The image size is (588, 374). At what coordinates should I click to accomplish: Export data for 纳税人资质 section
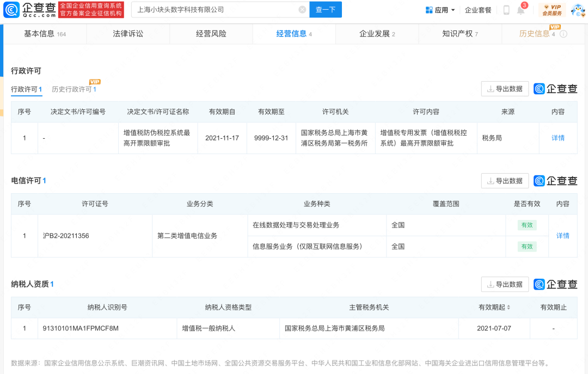(505, 284)
